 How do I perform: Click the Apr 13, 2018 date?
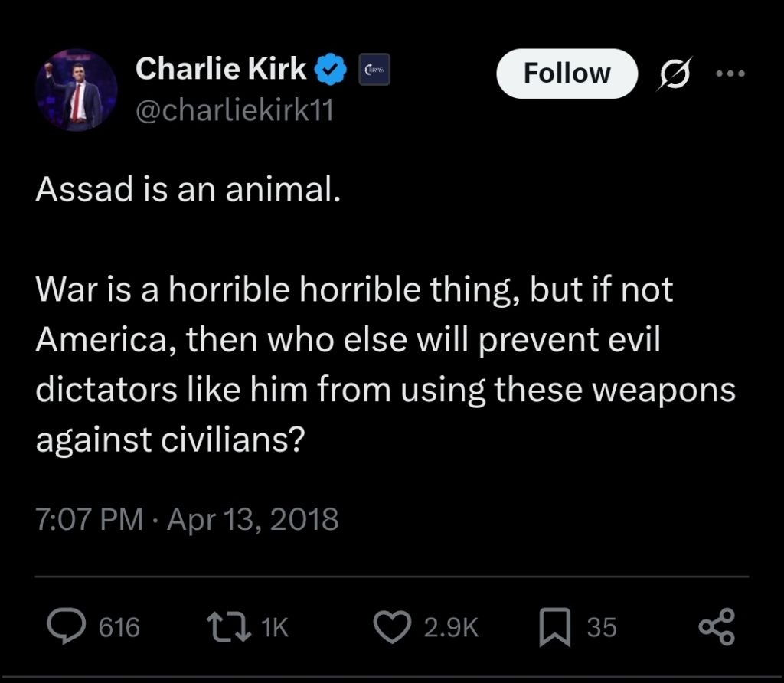[253, 519]
